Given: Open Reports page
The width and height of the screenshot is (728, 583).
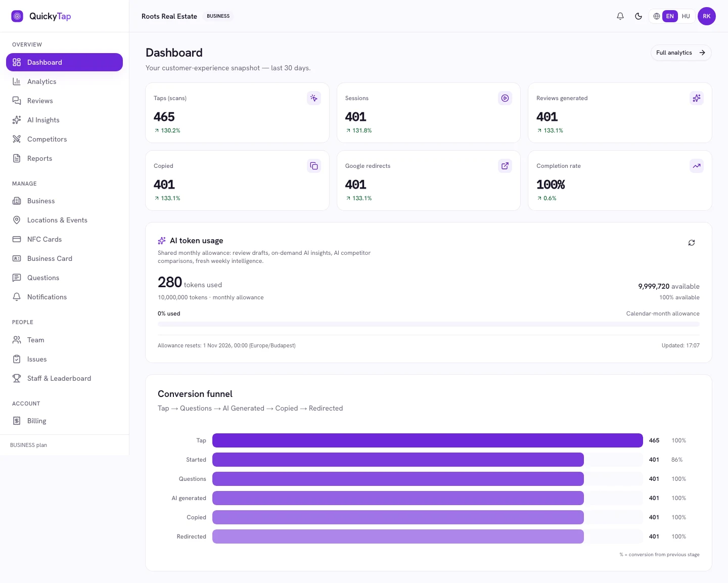Looking at the screenshot, I should tap(64, 158).
